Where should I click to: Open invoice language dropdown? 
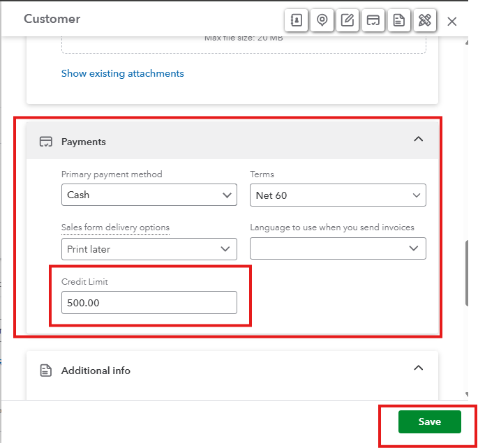pos(338,248)
